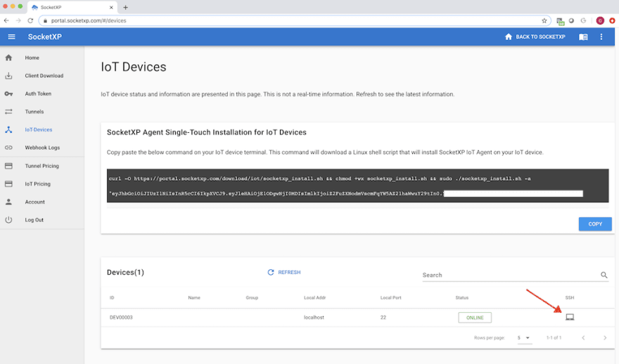This screenshot has width=619, height=364.
Task: Go to previous page of devices
Action: pos(583,337)
